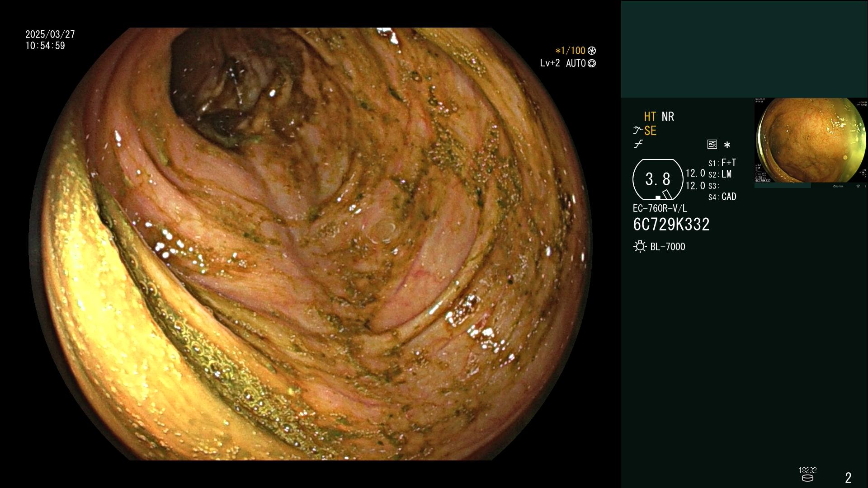
Task: Click the serial number 6C729K332
Action: 671,225
